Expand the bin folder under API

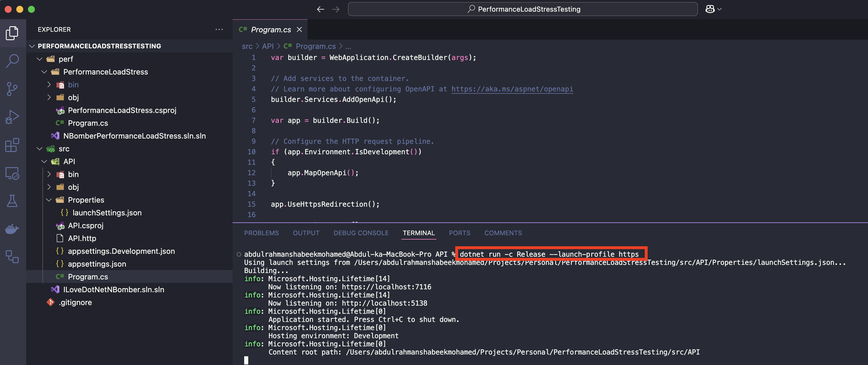[49, 174]
